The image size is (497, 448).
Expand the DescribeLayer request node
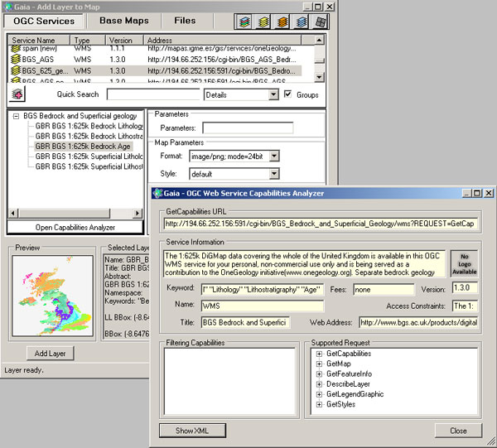[320, 384]
